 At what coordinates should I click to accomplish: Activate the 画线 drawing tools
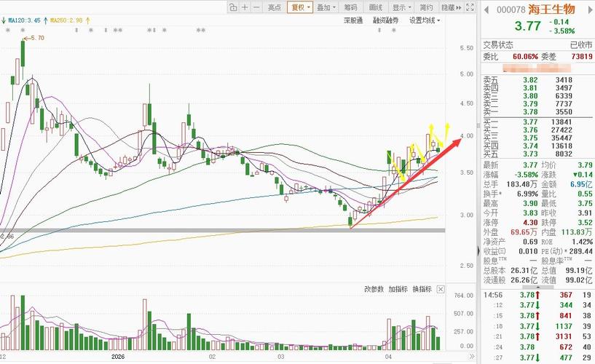[376, 7]
